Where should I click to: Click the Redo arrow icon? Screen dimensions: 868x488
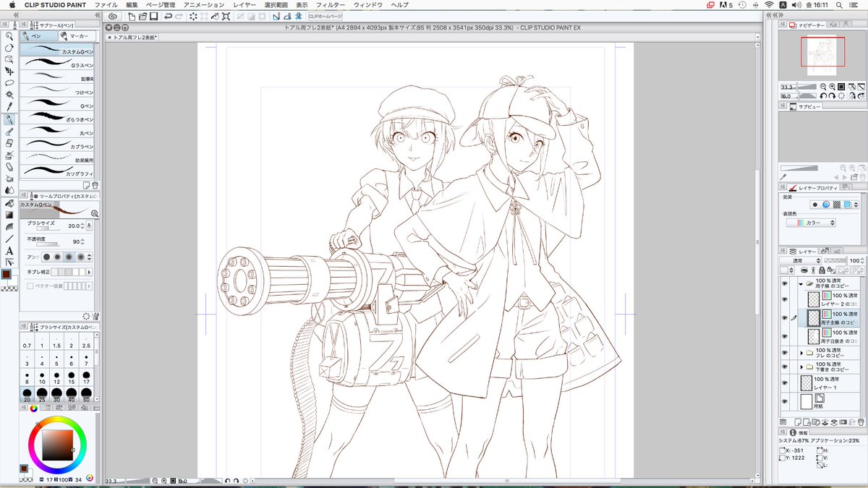[x=179, y=16]
